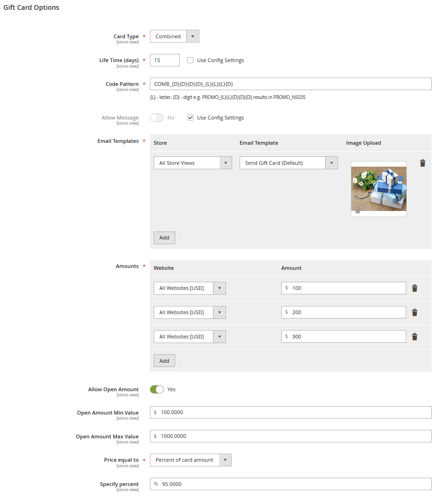
Task: Click the Amounts field label
Action: [127, 266]
